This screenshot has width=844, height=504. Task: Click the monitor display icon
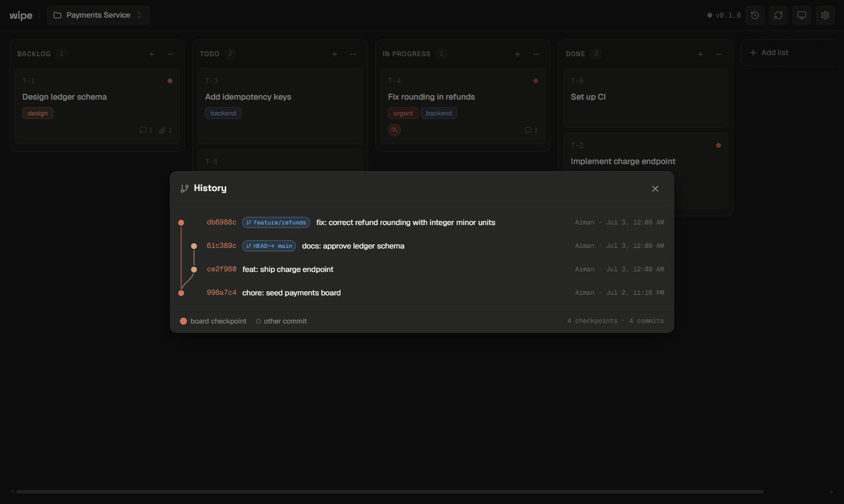pyautogui.click(x=802, y=15)
